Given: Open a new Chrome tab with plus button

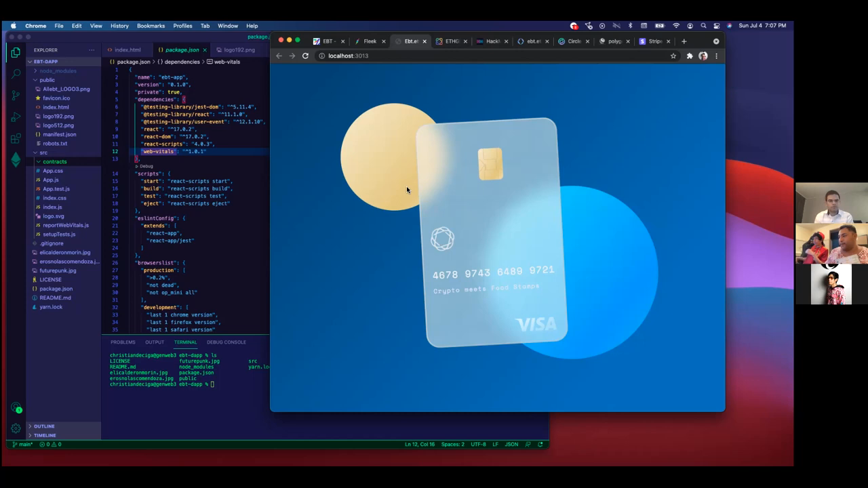Looking at the screenshot, I should coord(684,41).
